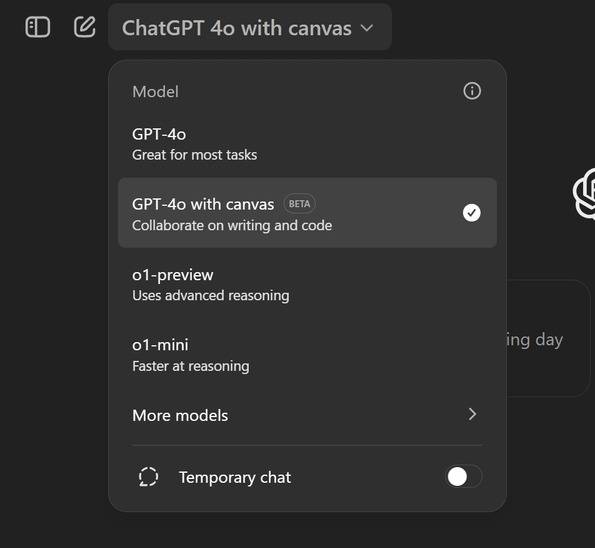Click the suggestion card ending in day
595x548 pixels.
(x=548, y=339)
